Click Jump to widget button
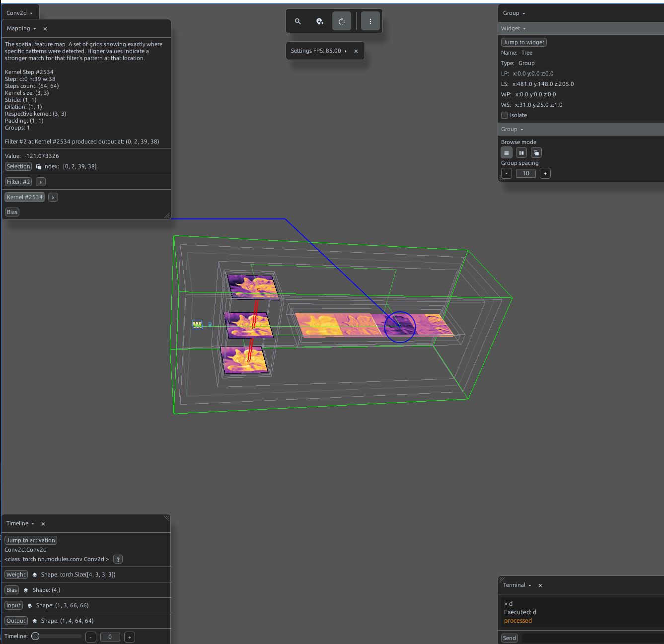The width and height of the screenshot is (664, 644). point(524,42)
